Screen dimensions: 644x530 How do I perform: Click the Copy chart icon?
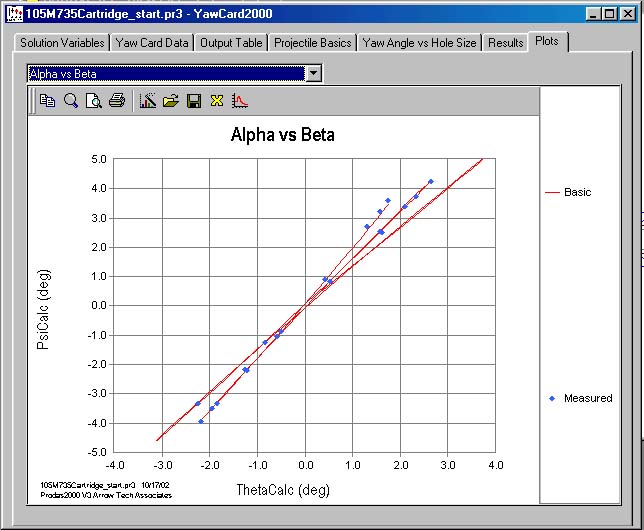47,100
